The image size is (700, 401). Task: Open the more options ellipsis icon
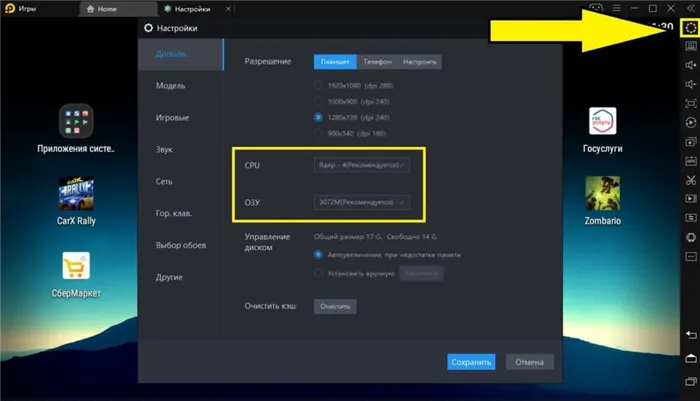click(x=691, y=257)
